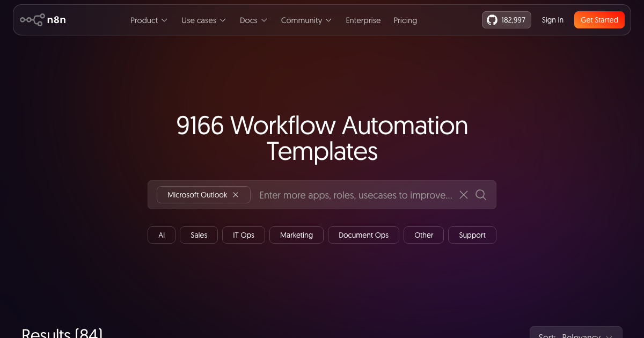Image resolution: width=644 pixels, height=338 pixels.
Task: Open the Product dropdown menu
Action: coord(149,20)
